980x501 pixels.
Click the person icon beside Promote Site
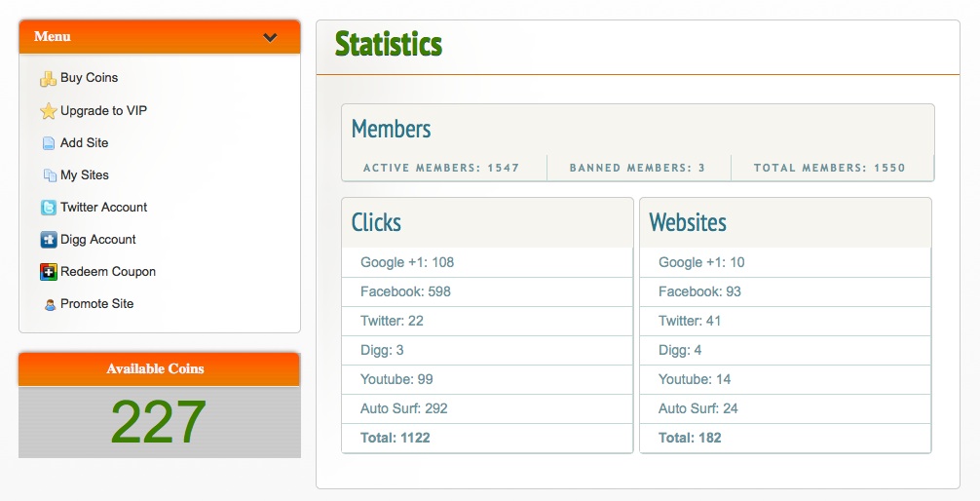click(x=50, y=305)
